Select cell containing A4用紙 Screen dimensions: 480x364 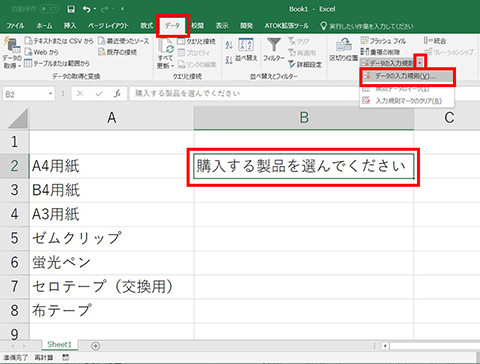pos(112,166)
